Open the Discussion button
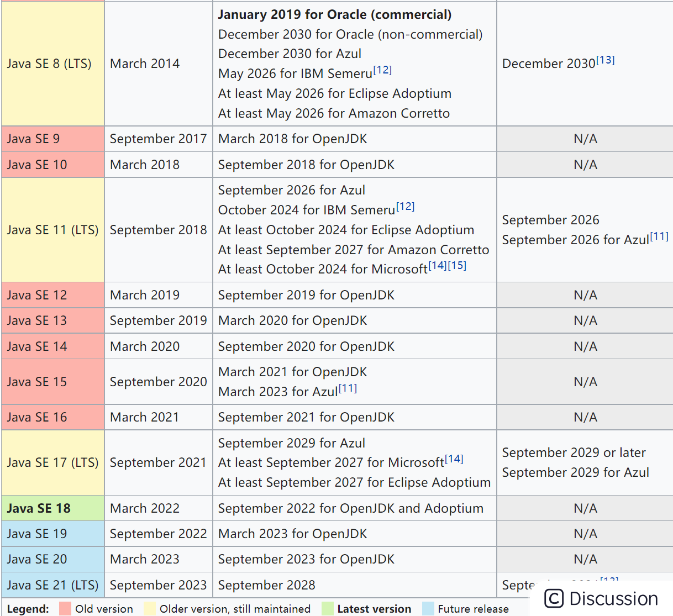 pyautogui.click(x=601, y=598)
